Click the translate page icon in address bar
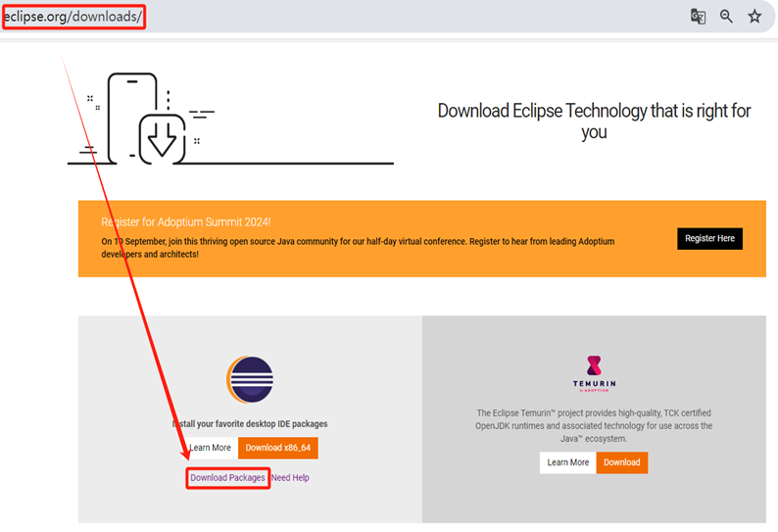The image size is (778, 532). 698,17
